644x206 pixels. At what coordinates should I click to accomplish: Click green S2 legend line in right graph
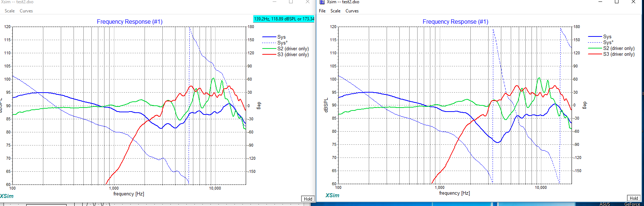[595, 48]
